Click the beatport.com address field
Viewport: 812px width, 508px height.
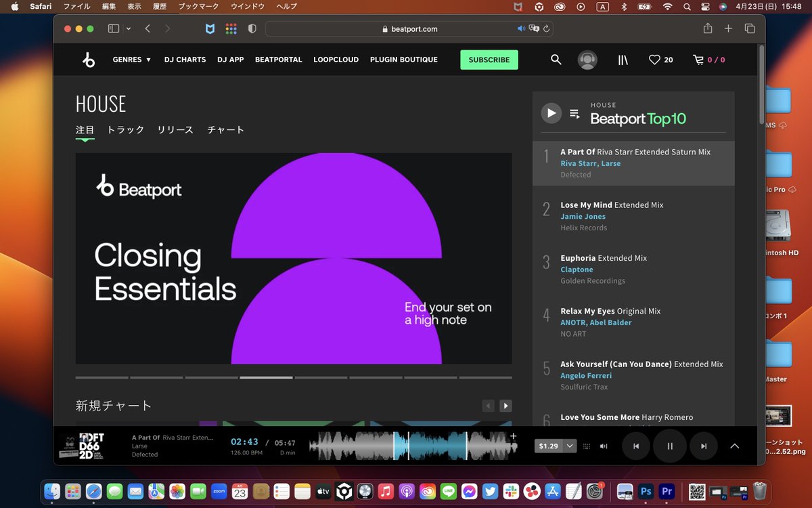click(x=409, y=29)
